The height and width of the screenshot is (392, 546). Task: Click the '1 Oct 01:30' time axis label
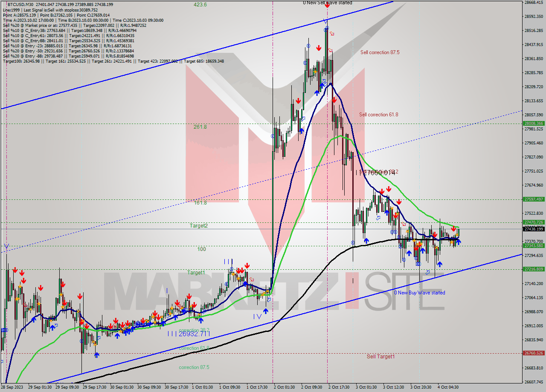[x=203, y=387]
